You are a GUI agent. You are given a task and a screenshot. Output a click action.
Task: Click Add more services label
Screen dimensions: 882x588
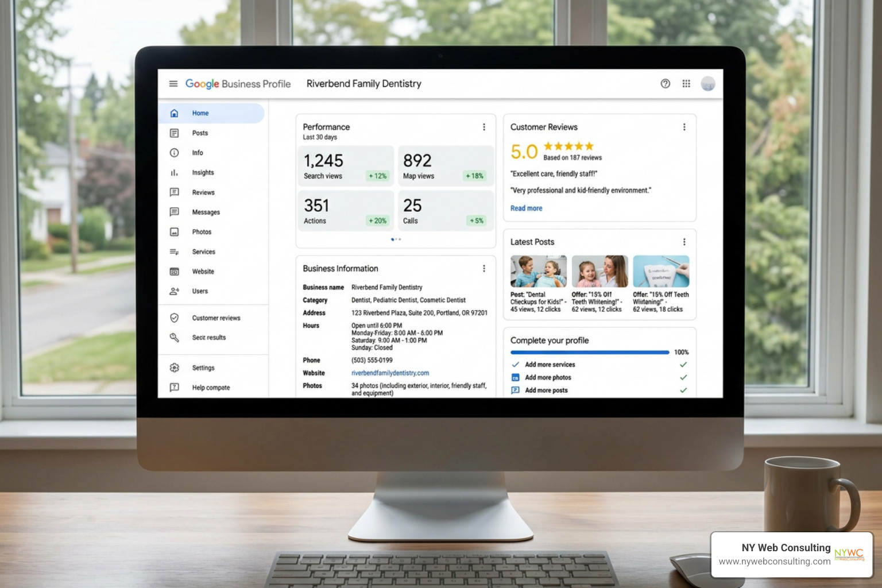point(550,365)
